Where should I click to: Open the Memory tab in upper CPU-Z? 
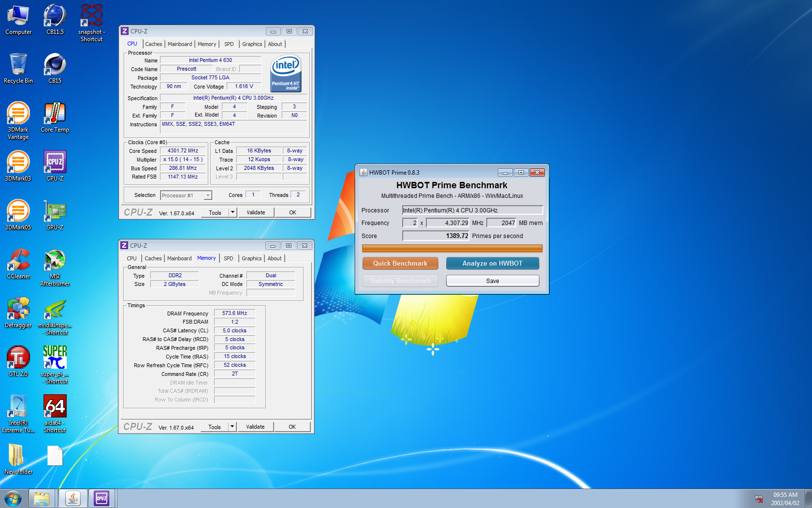(x=207, y=44)
